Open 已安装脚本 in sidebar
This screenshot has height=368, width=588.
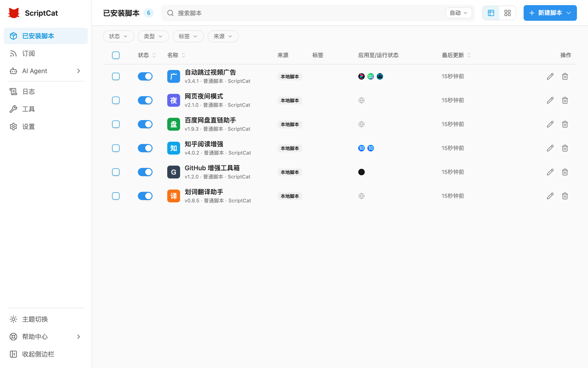click(x=46, y=36)
